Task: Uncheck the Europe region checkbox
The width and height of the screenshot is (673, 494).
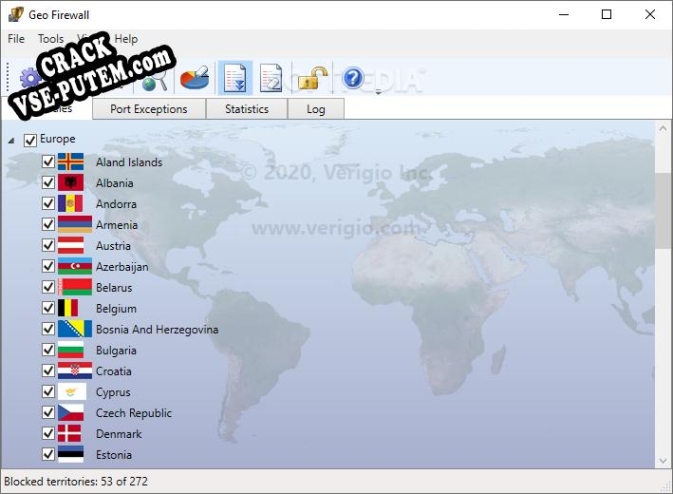Action: point(30,140)
